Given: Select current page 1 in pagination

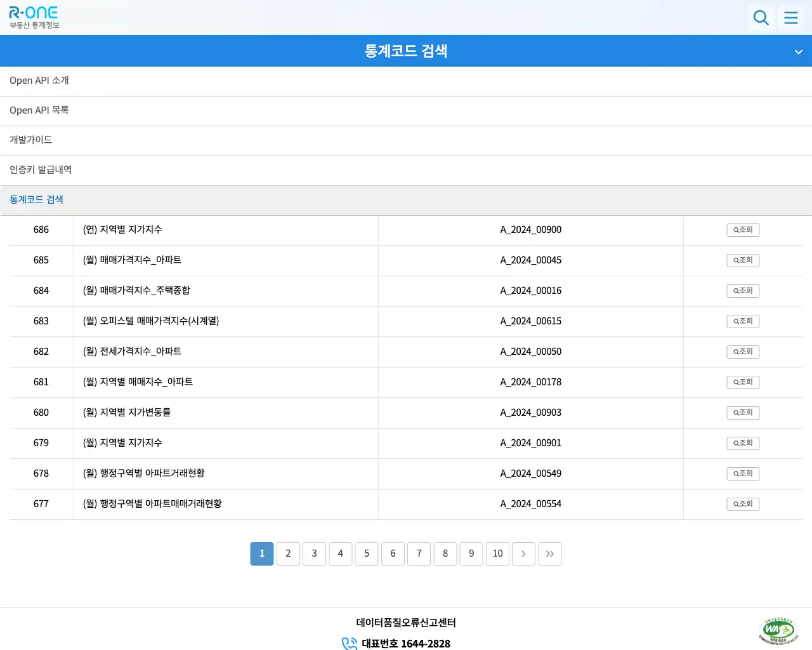Looking at the screenshot, I should click(x=262, y=554).
